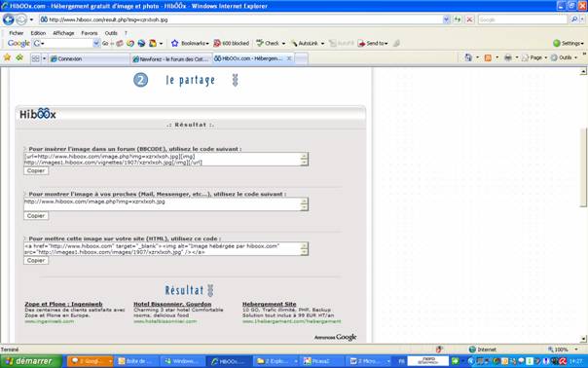The width and height of the screenshot is (588, 368).
Task: Open Favorites Center star icon
Action: (7, 57)
